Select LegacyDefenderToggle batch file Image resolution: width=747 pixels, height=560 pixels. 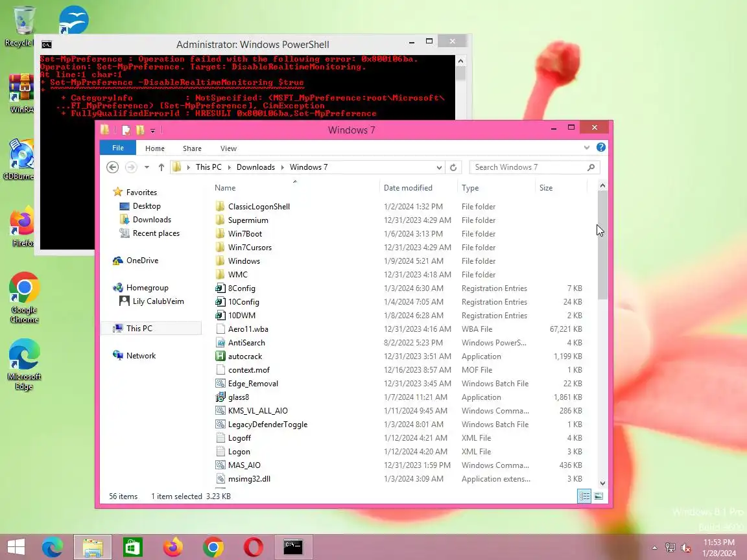click(268, 425)
